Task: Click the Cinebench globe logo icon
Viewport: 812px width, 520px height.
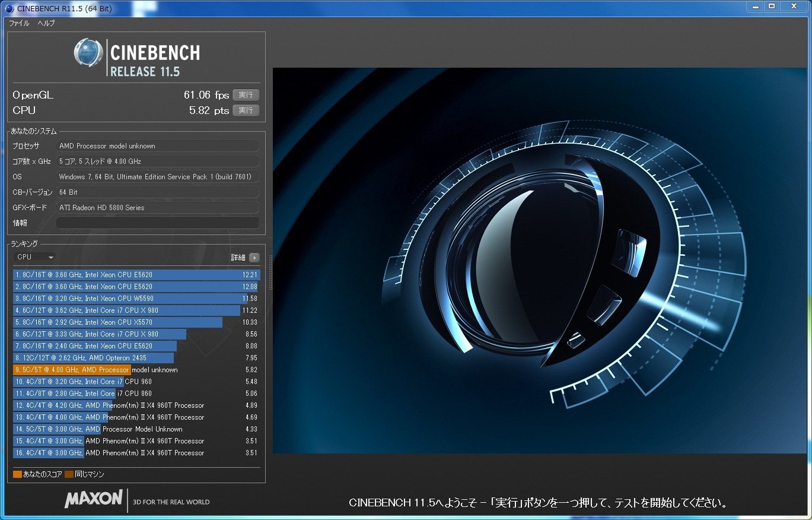Action: pyautogui.click(x=88, y=53)
